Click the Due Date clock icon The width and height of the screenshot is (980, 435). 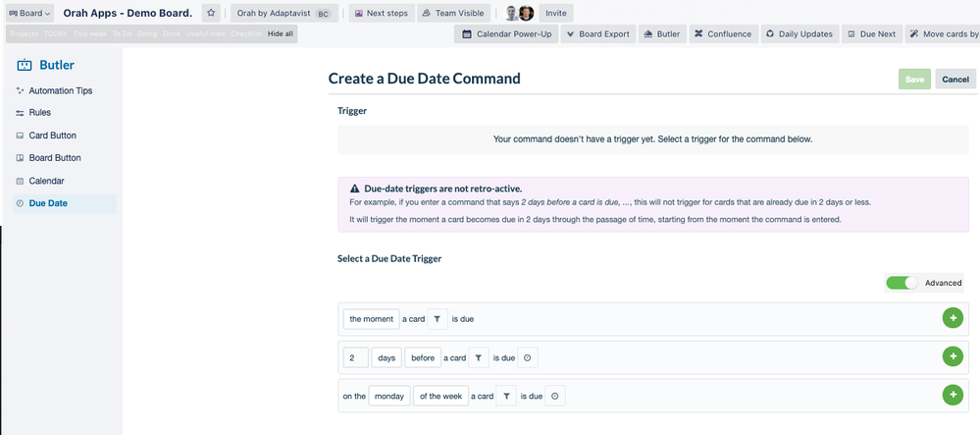pos(20,203)
